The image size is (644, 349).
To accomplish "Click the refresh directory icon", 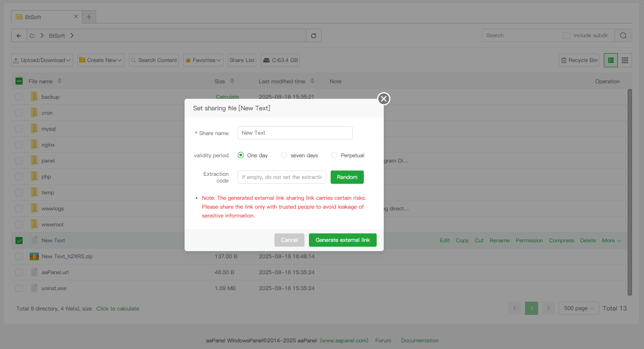I will [314, 36].
